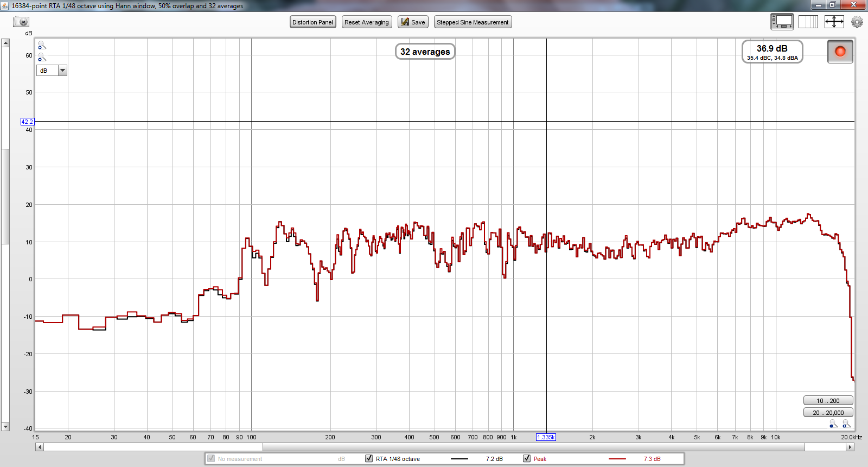
Task: Click the red record button
Action: (840, 52)
